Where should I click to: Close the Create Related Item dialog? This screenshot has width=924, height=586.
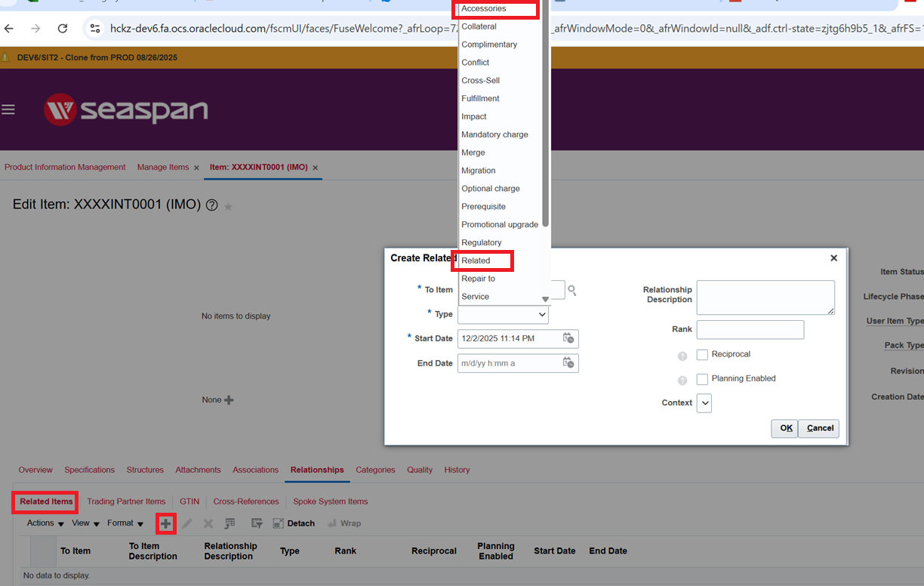coord(833,258)
